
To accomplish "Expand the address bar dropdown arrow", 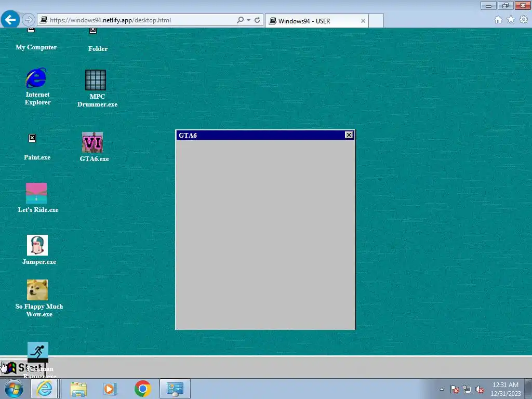I will coord(249,20).
